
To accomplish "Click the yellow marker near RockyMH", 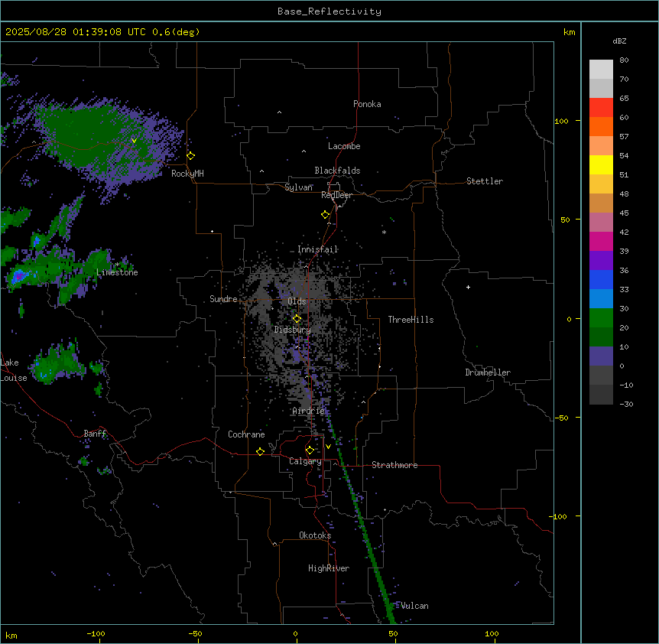I will (x=191, y=156).
